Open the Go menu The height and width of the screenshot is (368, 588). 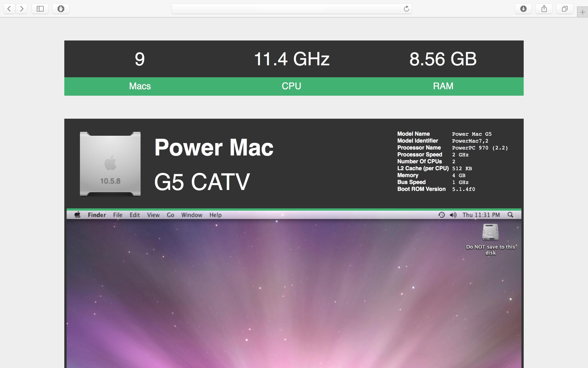(x=170, y=215)
